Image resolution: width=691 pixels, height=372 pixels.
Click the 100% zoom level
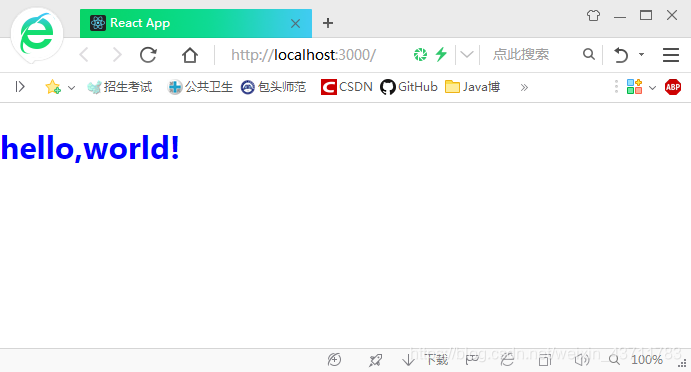[x=646, y=360]
